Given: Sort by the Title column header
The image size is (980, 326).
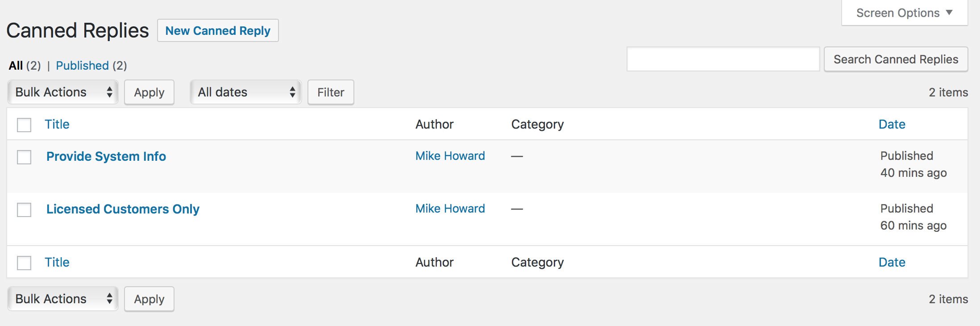Looking at the screenshot, I should coord(57,124).
